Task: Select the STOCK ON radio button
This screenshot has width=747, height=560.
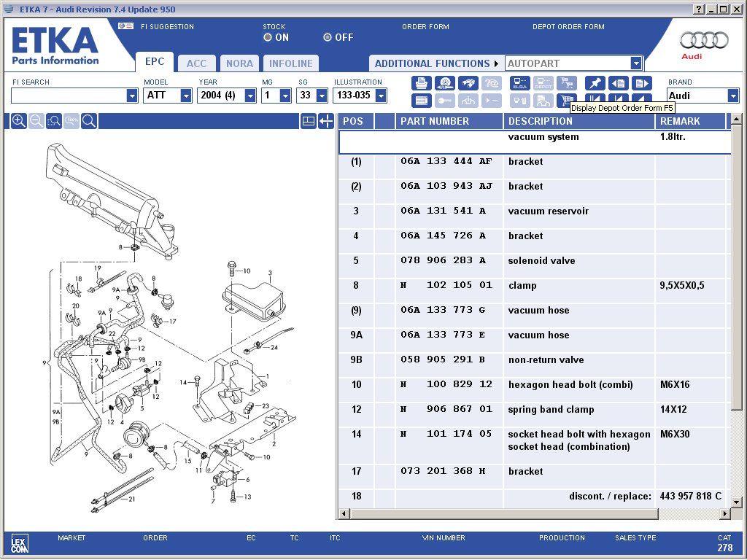Action: (x=268, y=37)
